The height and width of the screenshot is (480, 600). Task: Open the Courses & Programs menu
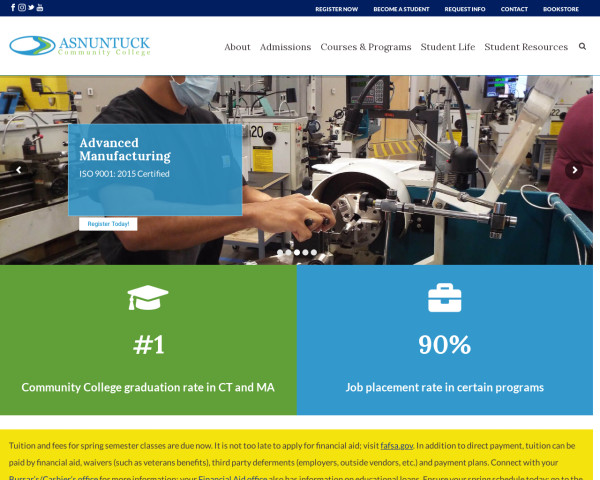point(366,47)
